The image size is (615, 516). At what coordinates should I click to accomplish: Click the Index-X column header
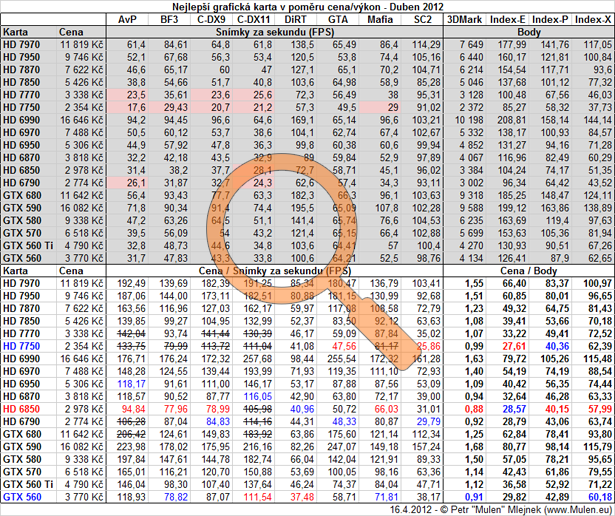(593, 20)
